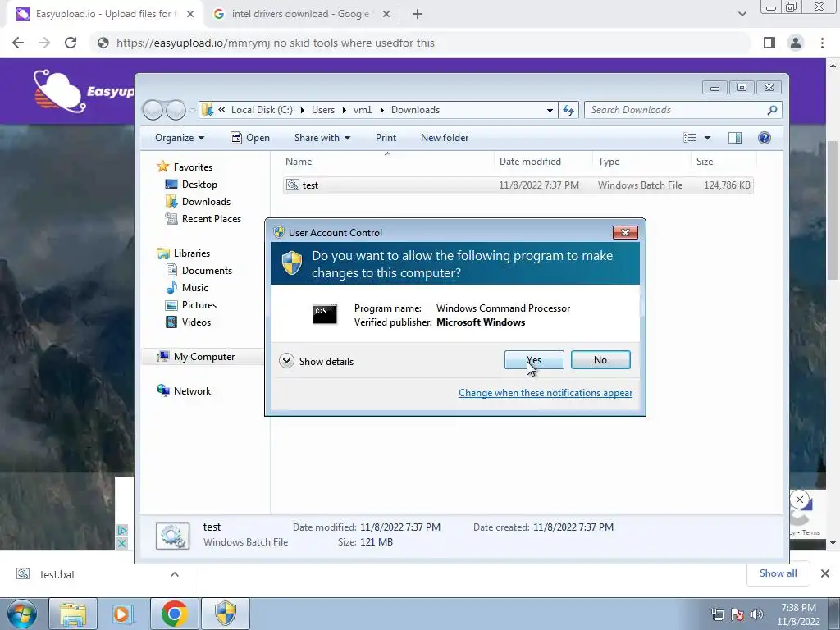Sort by the Type column header

click(x=641, y=162)
